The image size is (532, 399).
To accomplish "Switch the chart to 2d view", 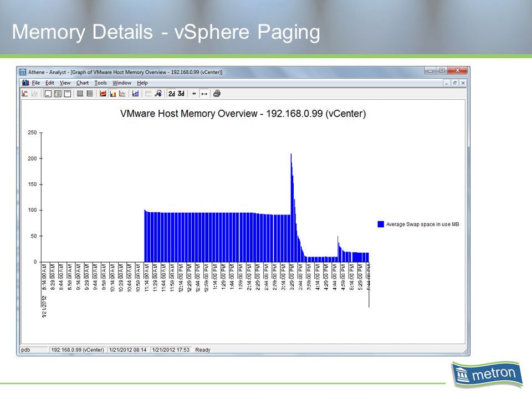I will point(172,94).
